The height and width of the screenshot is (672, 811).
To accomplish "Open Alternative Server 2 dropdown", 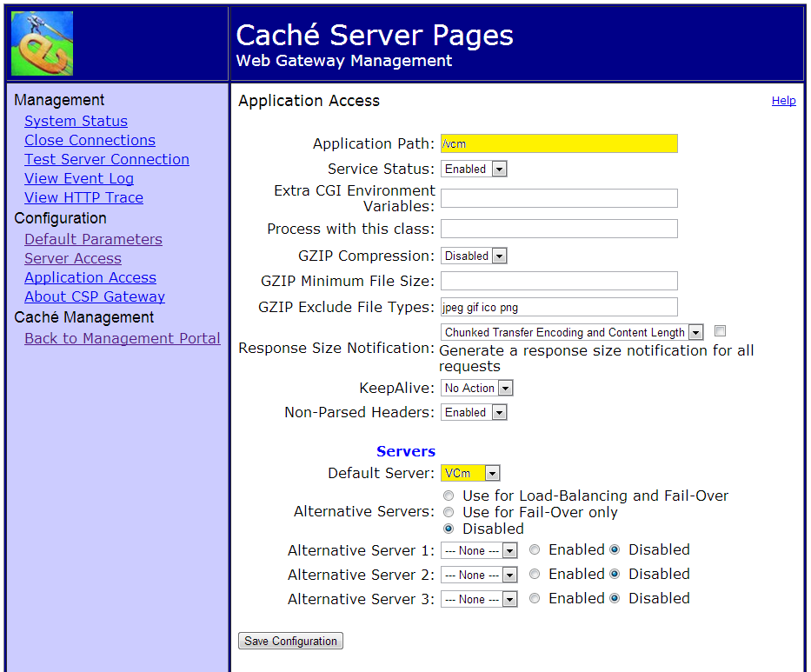I will (x=479, y=575).
